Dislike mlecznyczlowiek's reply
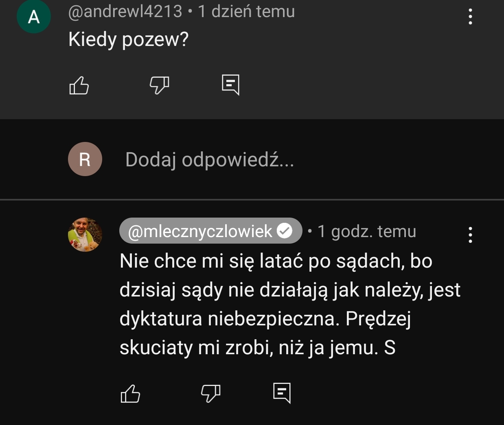This screenshot has width=504, height=425. [210, 393]
